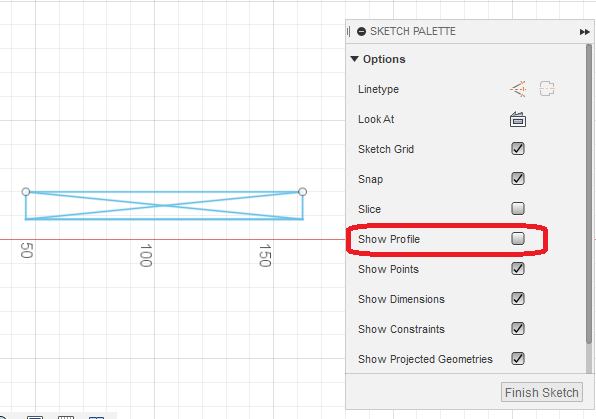Disable the Sketch Grid checkbox

tap(518, 149)
